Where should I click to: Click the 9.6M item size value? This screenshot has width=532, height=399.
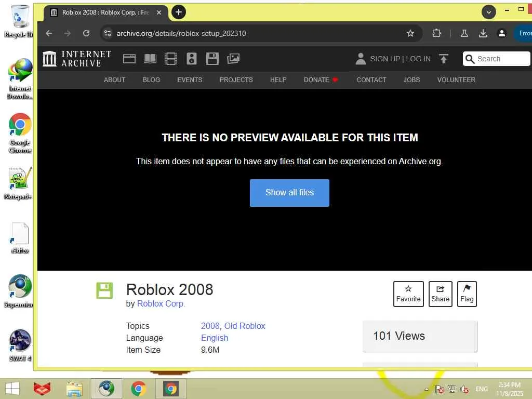pos(210,350)
